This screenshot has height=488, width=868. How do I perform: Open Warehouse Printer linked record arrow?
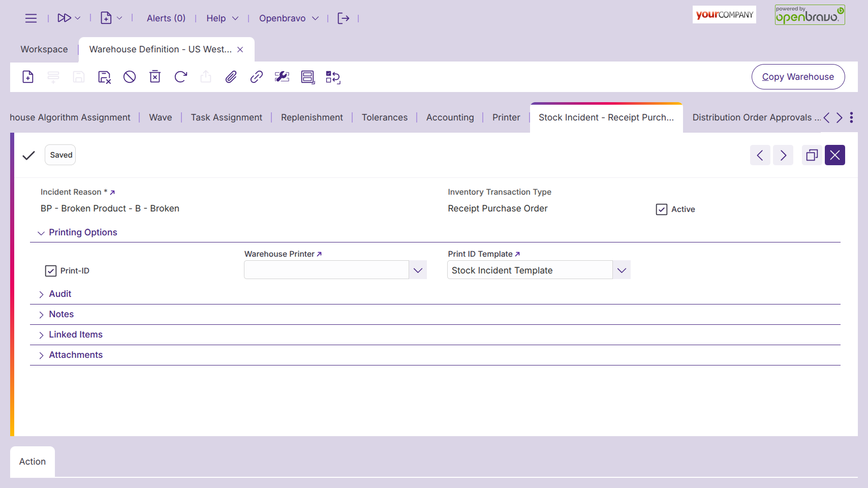tap(319, 254)
